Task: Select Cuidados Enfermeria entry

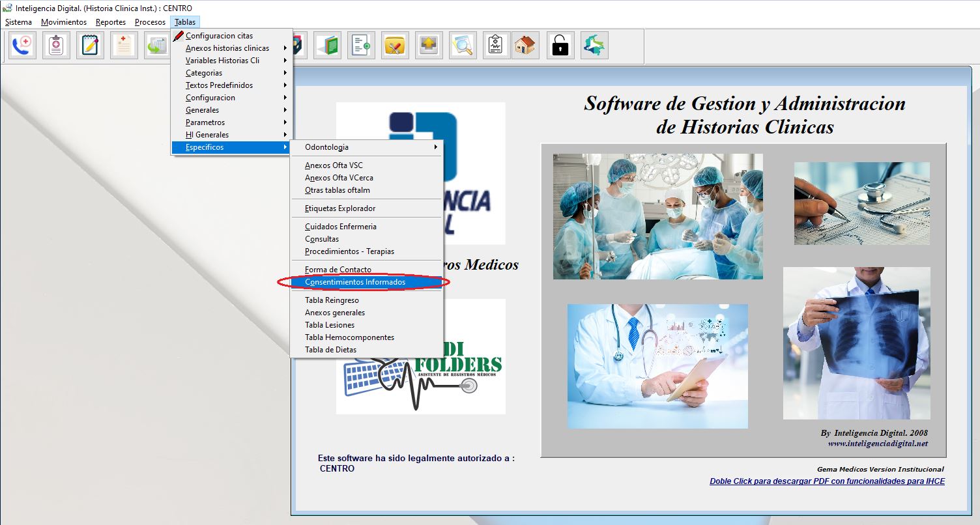Action: click(367, 227)
